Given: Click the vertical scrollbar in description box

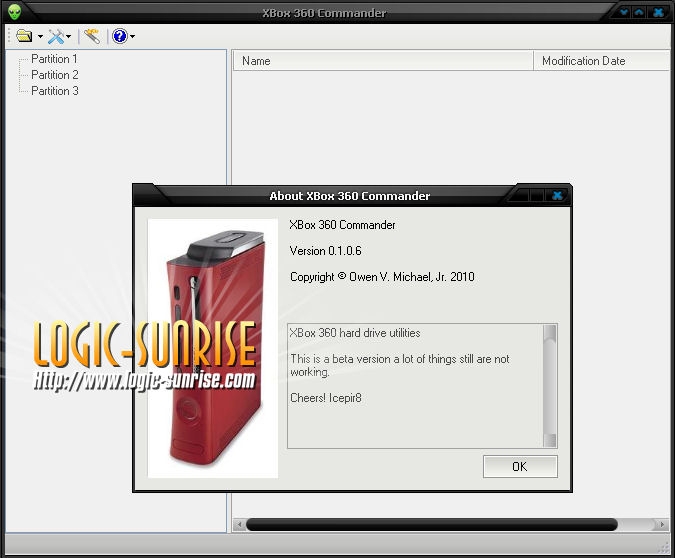Looking at the screenshot, I should pyautogui.click(x=549, y=385).
